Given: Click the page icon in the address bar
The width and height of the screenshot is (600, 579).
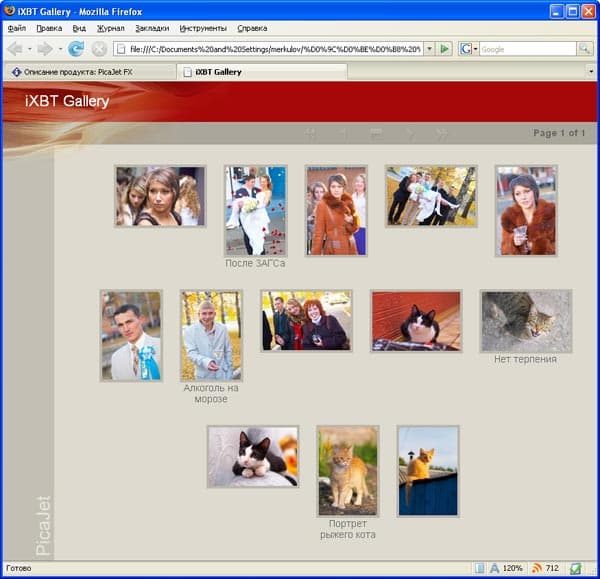Looking at the screenshot, I should (x=121, y=49).
